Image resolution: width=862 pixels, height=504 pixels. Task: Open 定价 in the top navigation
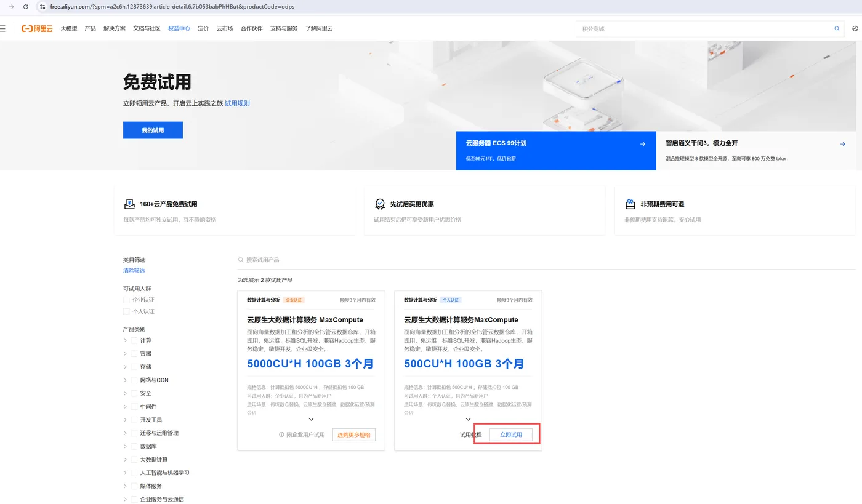click(203, 28)
